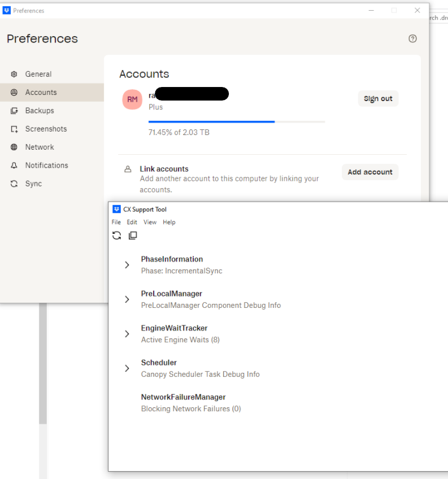This screenshot has height=479, width=448.
Task: Open the File menu
Action: [116, 222]
